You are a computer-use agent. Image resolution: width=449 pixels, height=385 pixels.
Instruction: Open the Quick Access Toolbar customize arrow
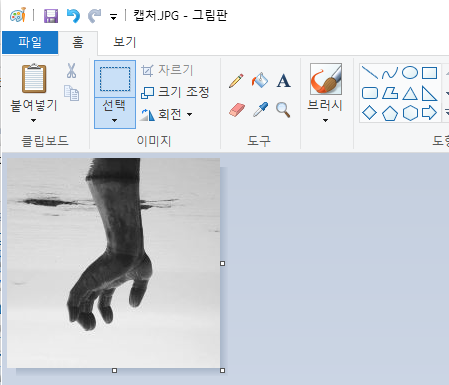pyautogui.click(x=113, y=17)
